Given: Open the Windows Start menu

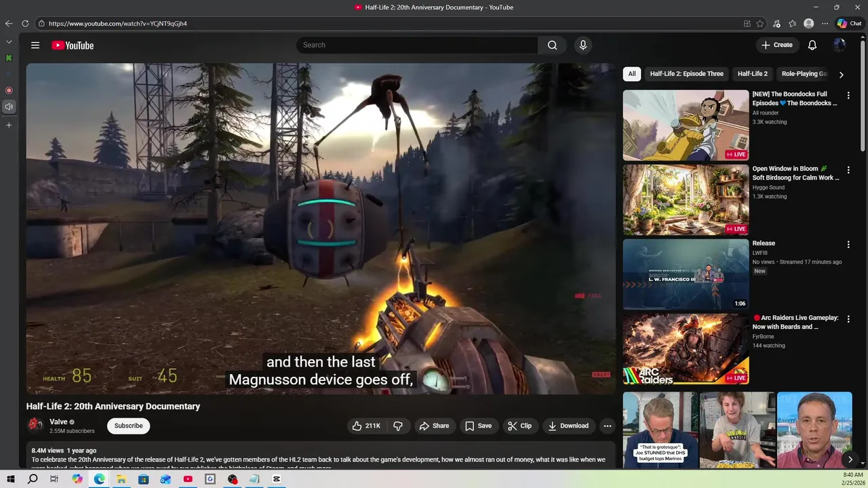Looking at the screenshot, I should coord(10,479).
